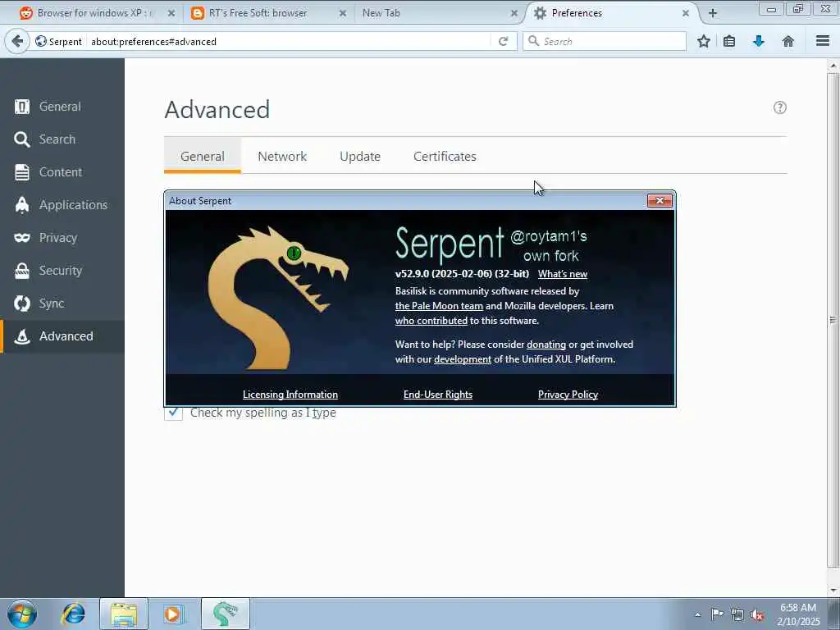Close RT's Free Soft browser tab
840x630 pixels.
342,13
